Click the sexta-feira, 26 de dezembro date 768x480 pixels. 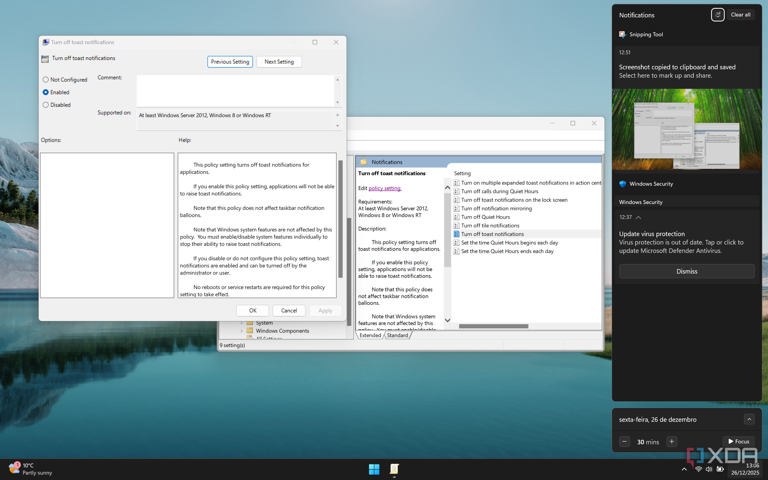tap(657, 419)
